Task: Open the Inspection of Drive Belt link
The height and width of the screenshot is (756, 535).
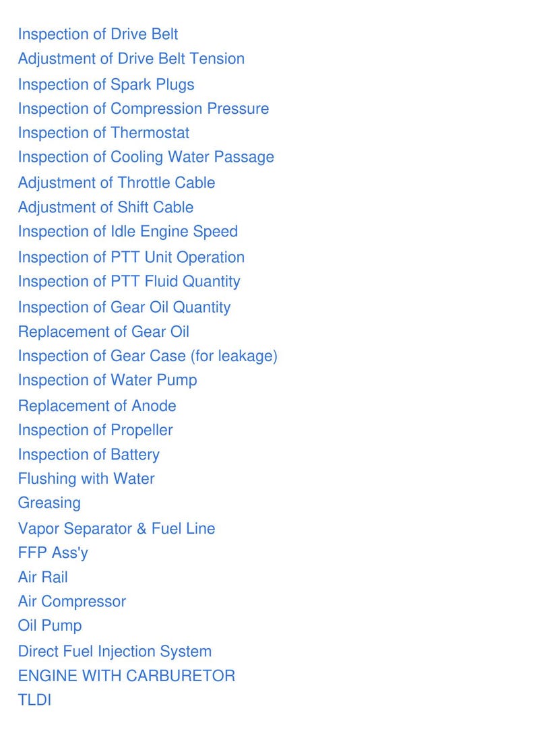Action: pos(98,34)
